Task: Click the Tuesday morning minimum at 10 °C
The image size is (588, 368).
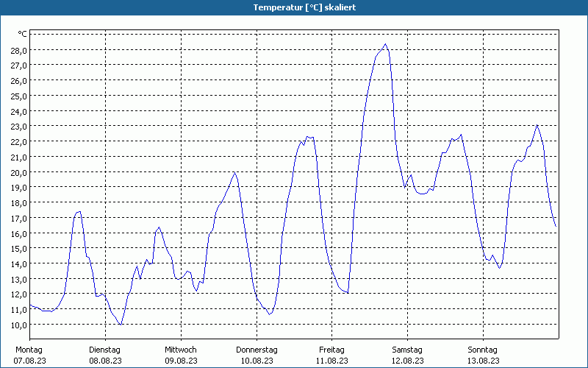Action: 121,325
